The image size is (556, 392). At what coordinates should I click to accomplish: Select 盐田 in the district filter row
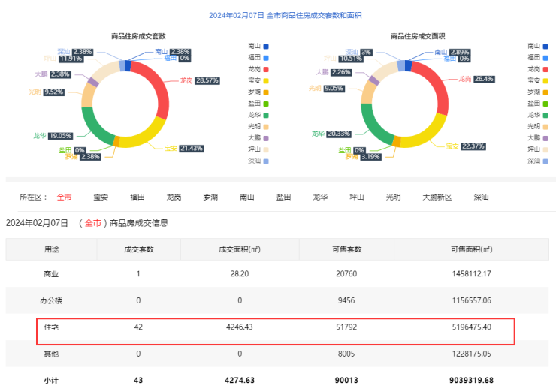pos(284,198)
